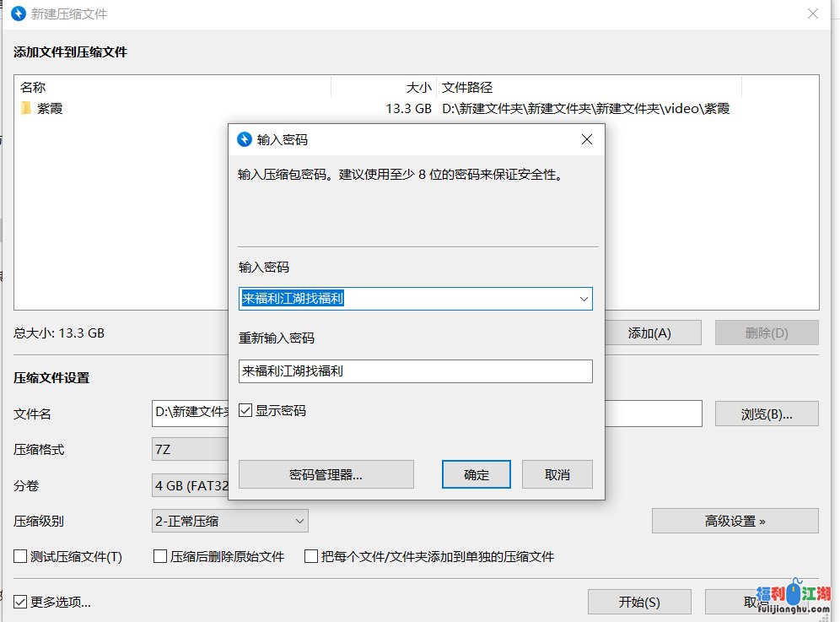Toggle the 显示密码 checkbox
This screenshot has width=840, height=622.
pos(245,411)
